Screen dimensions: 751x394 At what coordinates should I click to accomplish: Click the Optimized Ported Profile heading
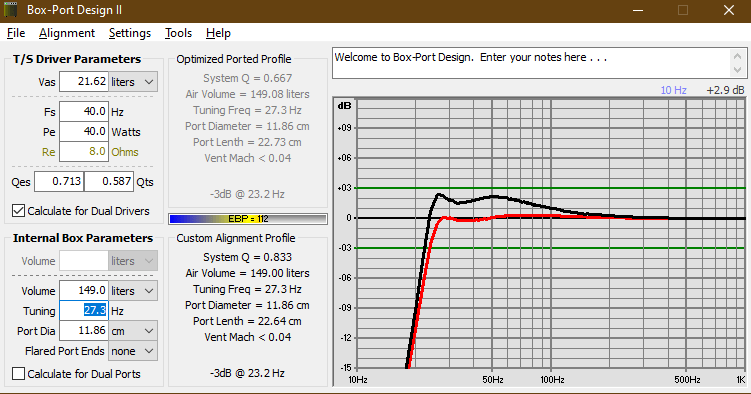234,59
